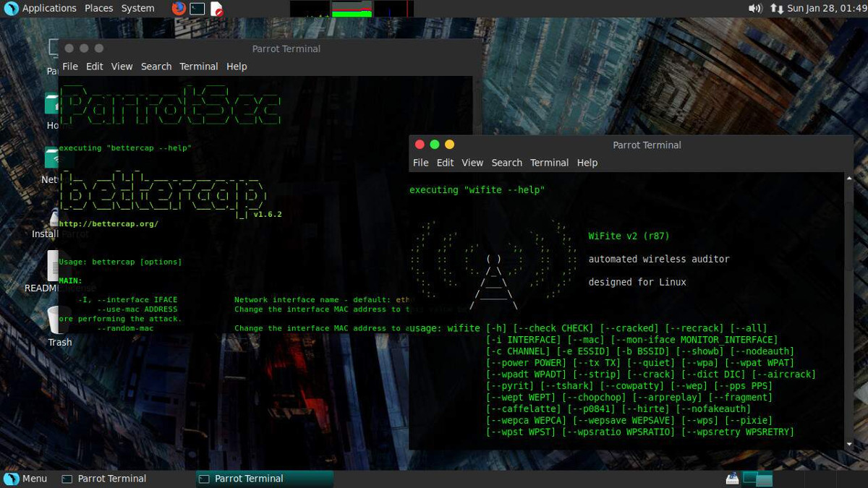Click the '-I, --interface IFACE' option text
The width and height of the screenshot is (868, 488).
click(x=128, y=300)
